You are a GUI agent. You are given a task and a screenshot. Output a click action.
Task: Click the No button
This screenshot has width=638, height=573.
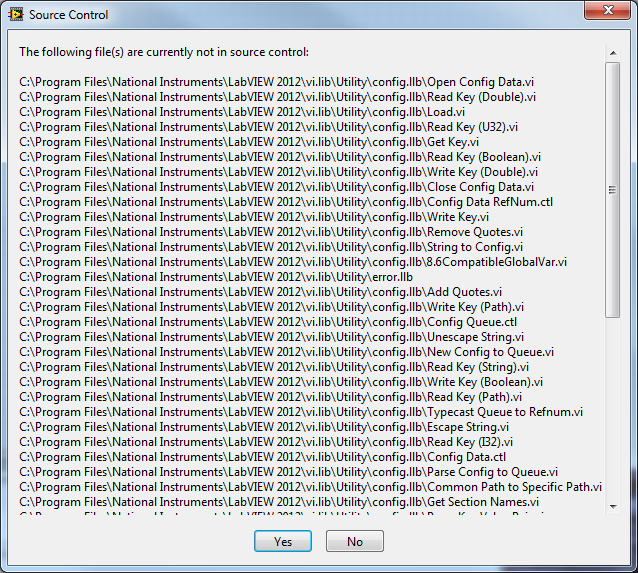tap(355, 541)
